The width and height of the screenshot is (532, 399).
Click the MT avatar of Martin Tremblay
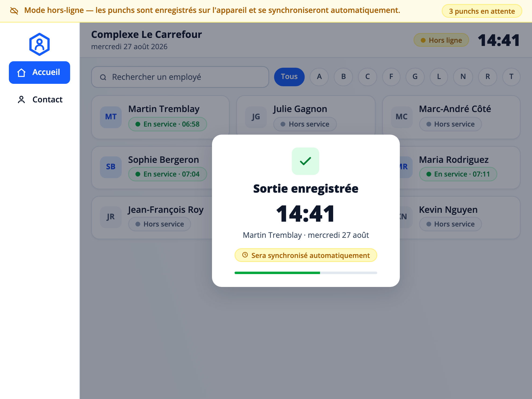click(x=111, y=117)
